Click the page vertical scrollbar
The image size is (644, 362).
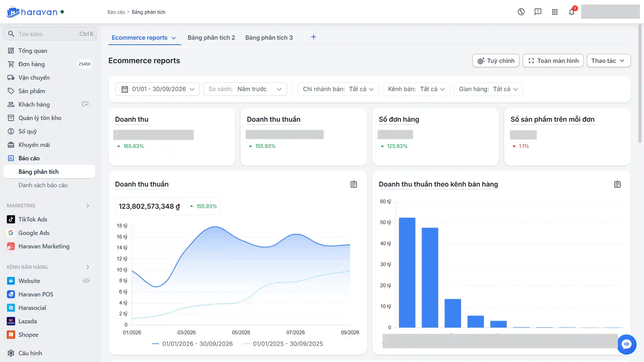pyautogui.click(x=640, y=84)
